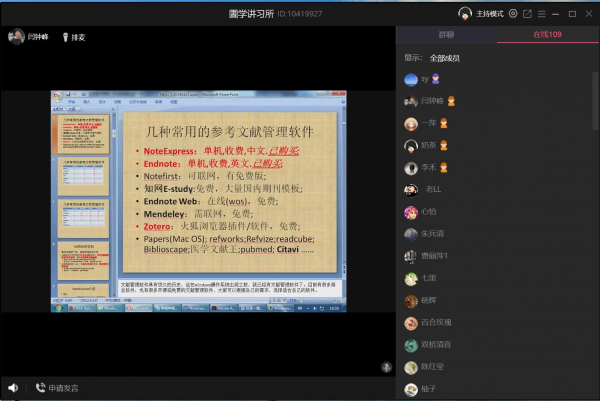600x401 pixels.
Task: Click the 排麦 microphone queue icon
Action: coord(65,37)
